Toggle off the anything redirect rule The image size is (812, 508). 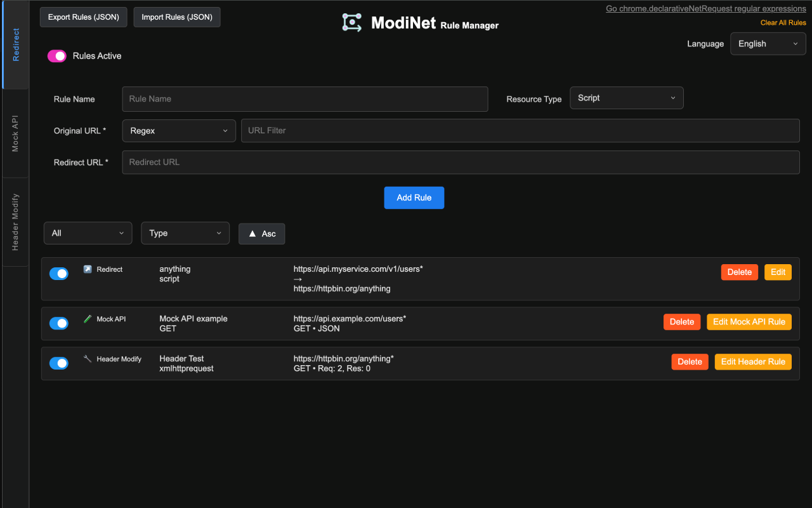coord(58,273)
